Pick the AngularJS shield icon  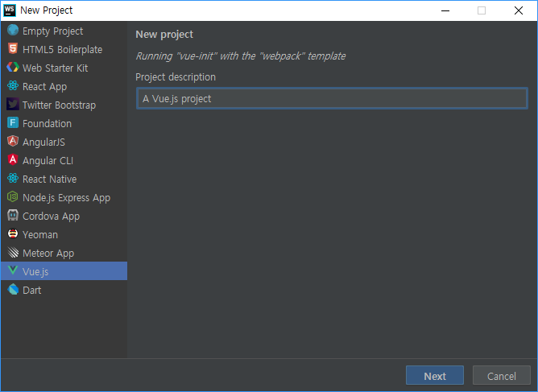pos(13,142)
